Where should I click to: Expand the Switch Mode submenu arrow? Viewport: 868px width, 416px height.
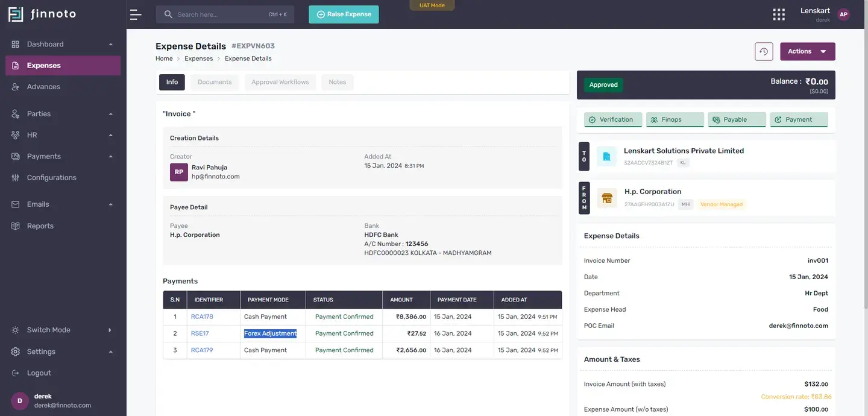coord(110,330)
